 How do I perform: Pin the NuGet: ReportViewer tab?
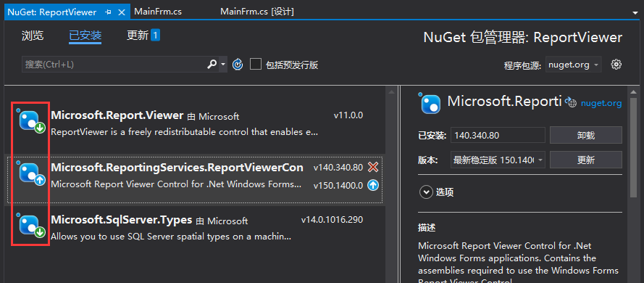(x=108, y=12)
